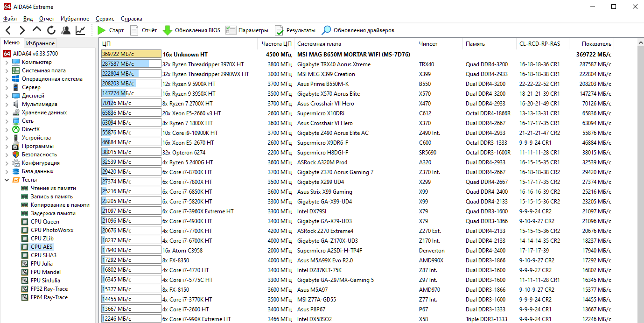
Task: Select DirectX Xbox icon item
Action: tap(16, 129)
